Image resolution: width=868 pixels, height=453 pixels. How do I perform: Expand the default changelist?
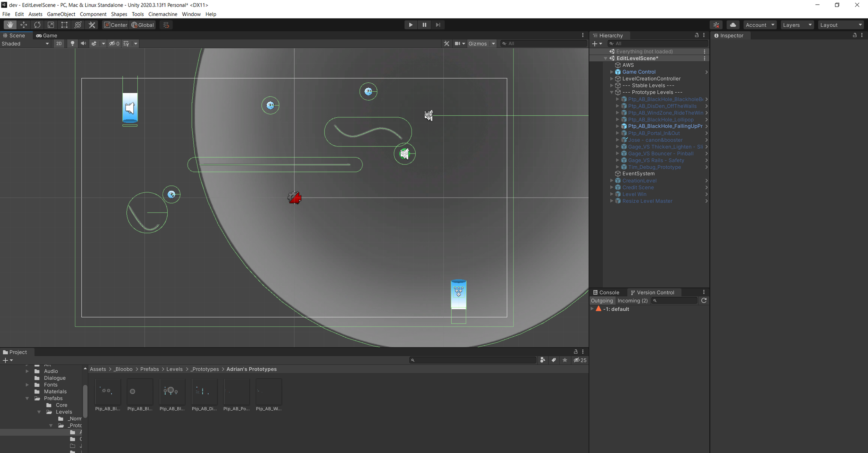click(x=592, y=309)
